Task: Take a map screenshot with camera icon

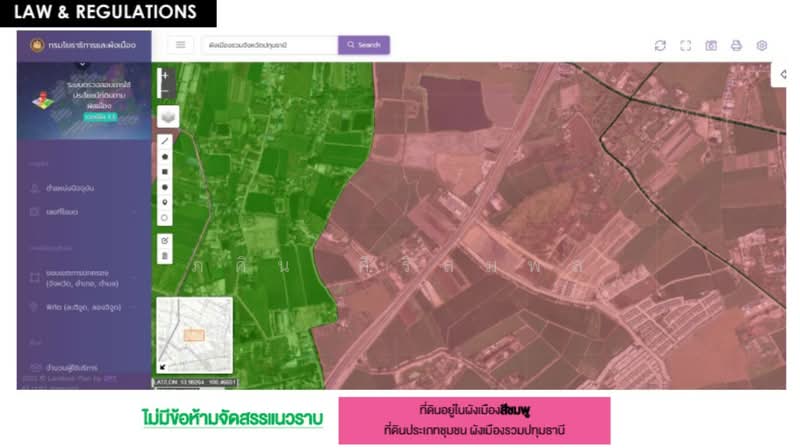Action: [711, 45]
